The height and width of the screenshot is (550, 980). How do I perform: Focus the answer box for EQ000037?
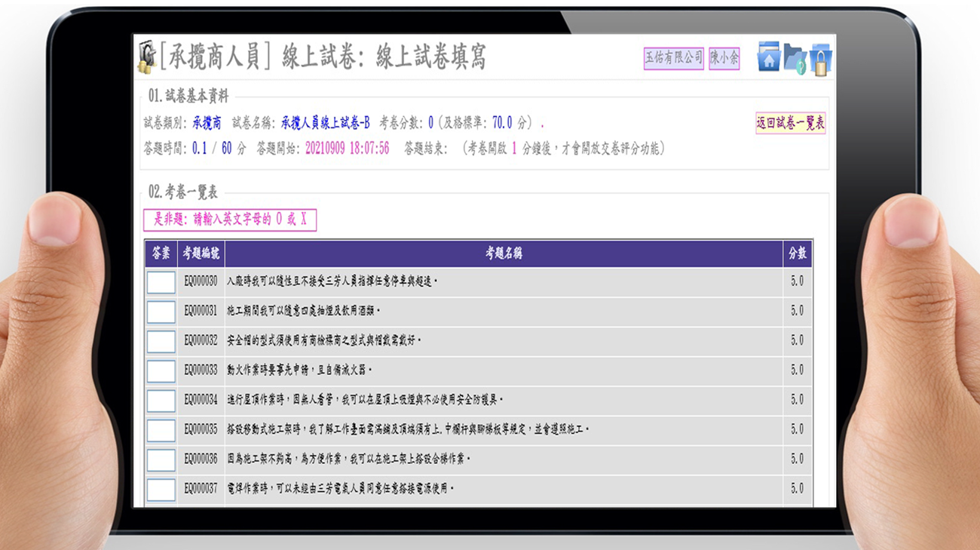[161, 489]
